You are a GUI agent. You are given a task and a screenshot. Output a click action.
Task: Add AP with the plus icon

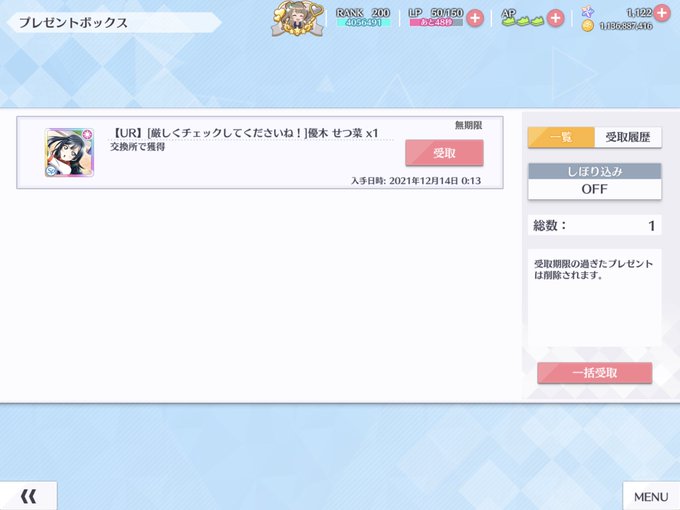pyautogui.click(x=556, y=18)
